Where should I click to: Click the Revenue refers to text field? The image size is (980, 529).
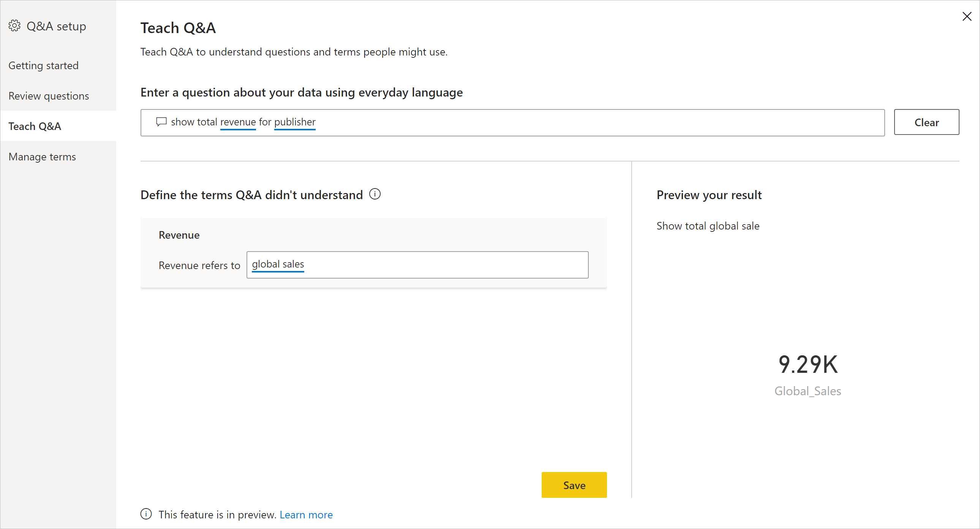[x=417, y=264]
